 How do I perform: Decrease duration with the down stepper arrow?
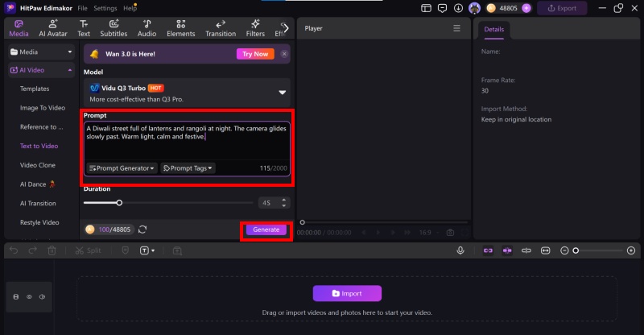pos(284,205)
